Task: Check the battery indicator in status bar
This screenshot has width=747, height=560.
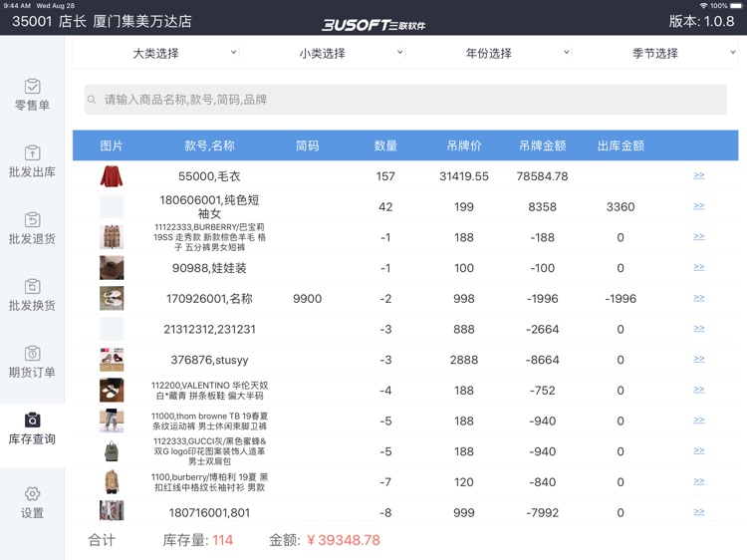Action: tap(736, 6)
